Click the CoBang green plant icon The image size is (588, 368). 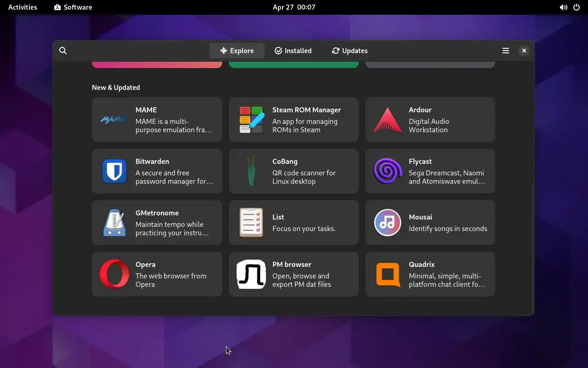click(x=251, y=171)
